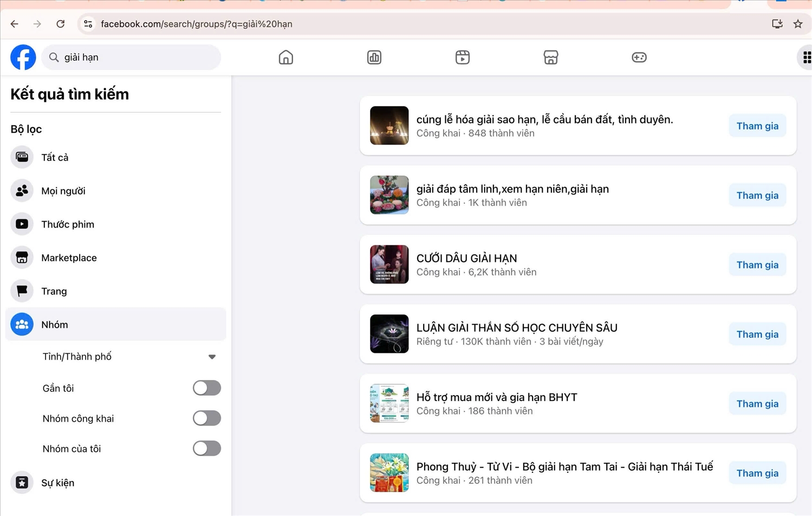Select the 'Tất cả' filter
This screenshot has width=812, height=516.
pos(55,158)
